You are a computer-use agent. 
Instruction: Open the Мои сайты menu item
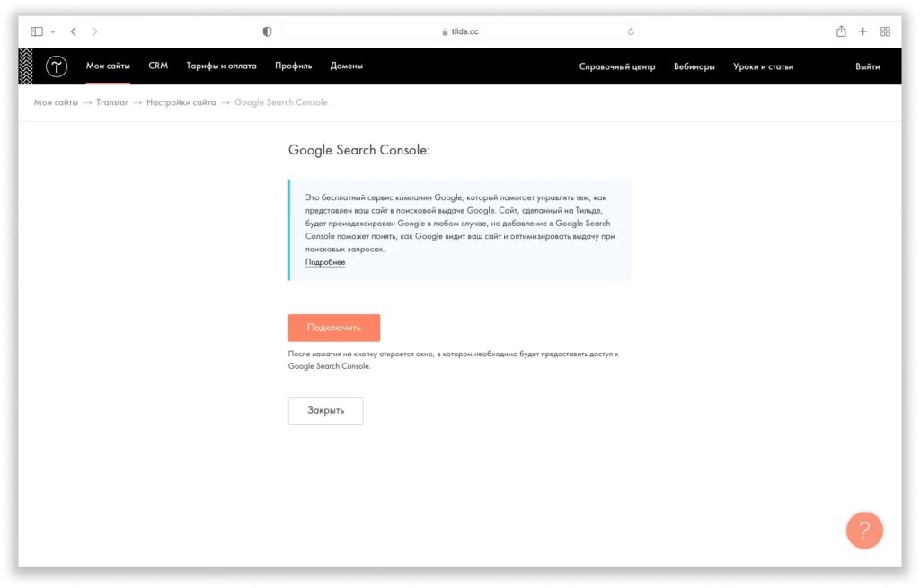(x=108, y=66)
